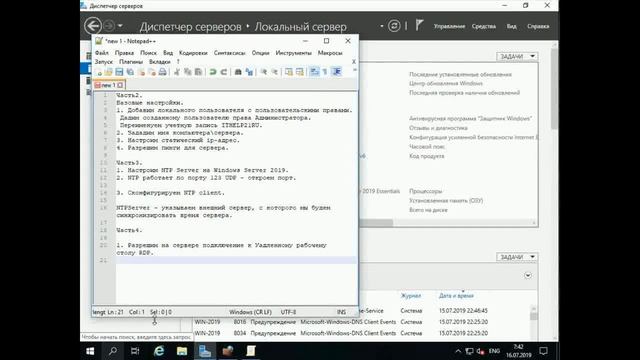
Task: Launch Internet Explorer from the taskbar
Action: click(x=159, y=351)
